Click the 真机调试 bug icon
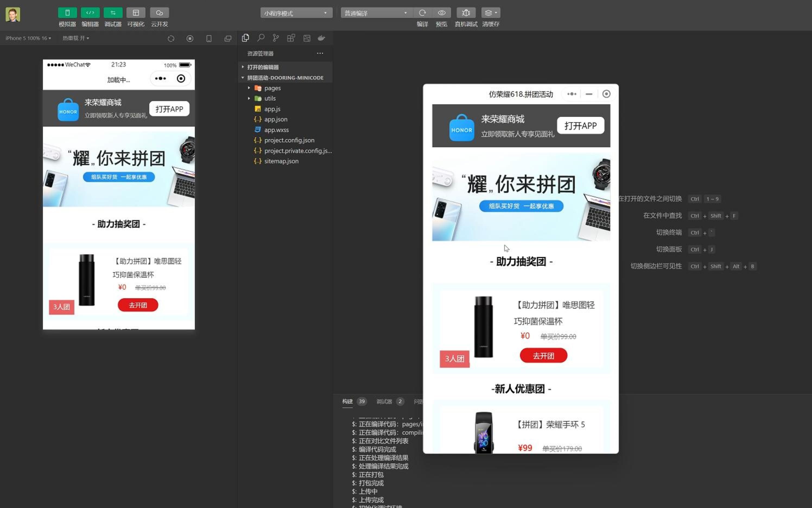Image resolution: width=812 pixels, height=508 pixels. click(466, 13)
